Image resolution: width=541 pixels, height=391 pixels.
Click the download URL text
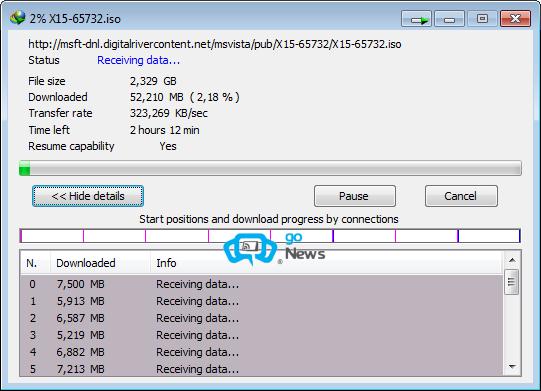click(215, 44)
